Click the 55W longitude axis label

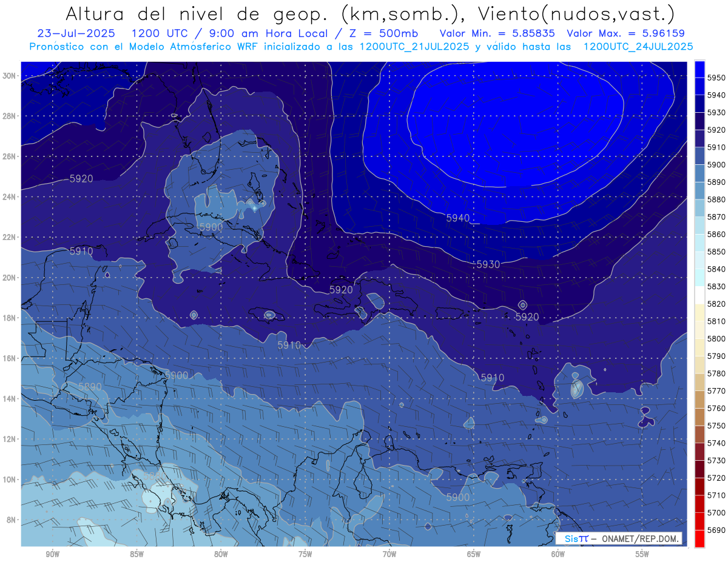[642, 554]
